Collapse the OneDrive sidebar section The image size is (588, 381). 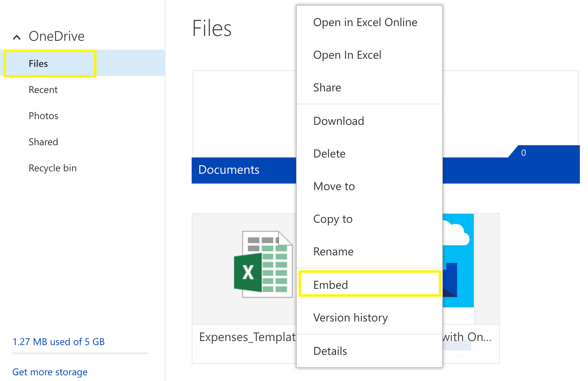(x=16, y=37)
